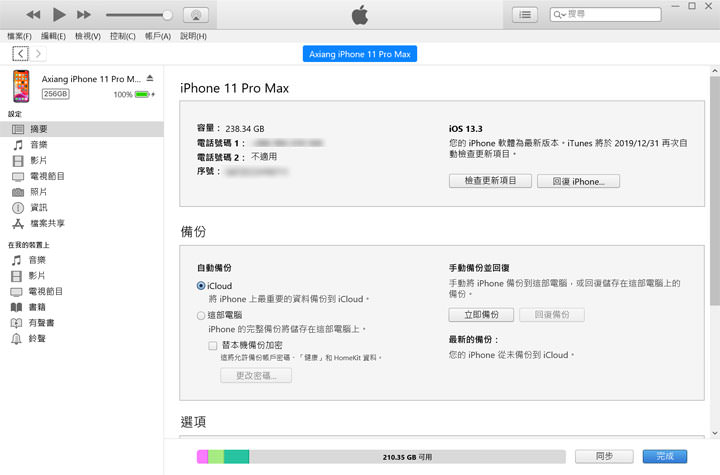Click the 檢查更新項目 button
Screen dimensions: 720x475
(x=490, y=181)
